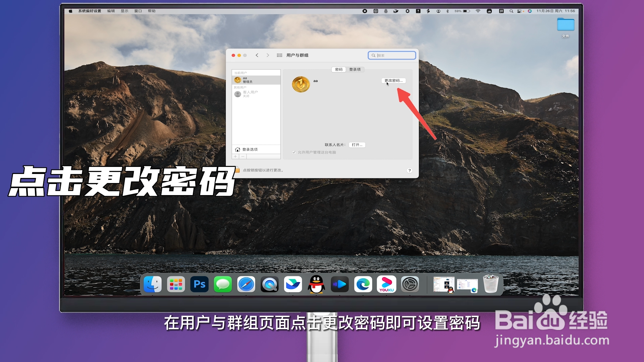Open the 编辑 menu
The width and height of the screenshot is (644, 362).
(x=111, y=11)
